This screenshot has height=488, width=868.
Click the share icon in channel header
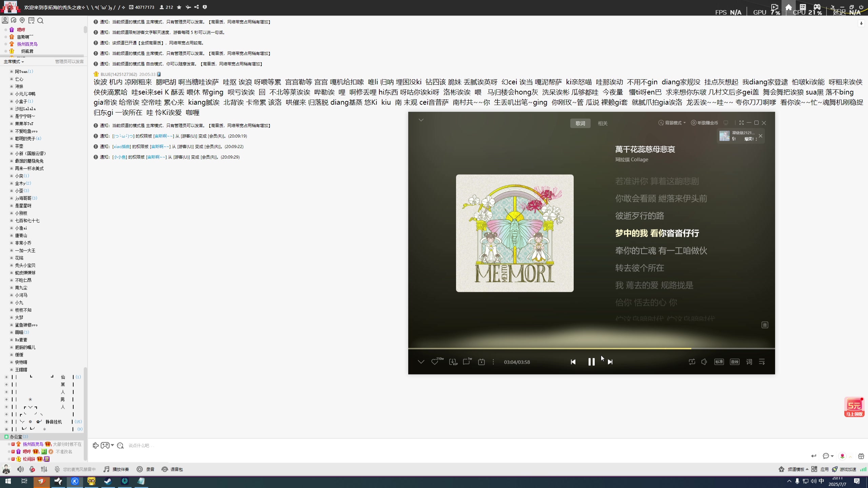tap(197, 7)
